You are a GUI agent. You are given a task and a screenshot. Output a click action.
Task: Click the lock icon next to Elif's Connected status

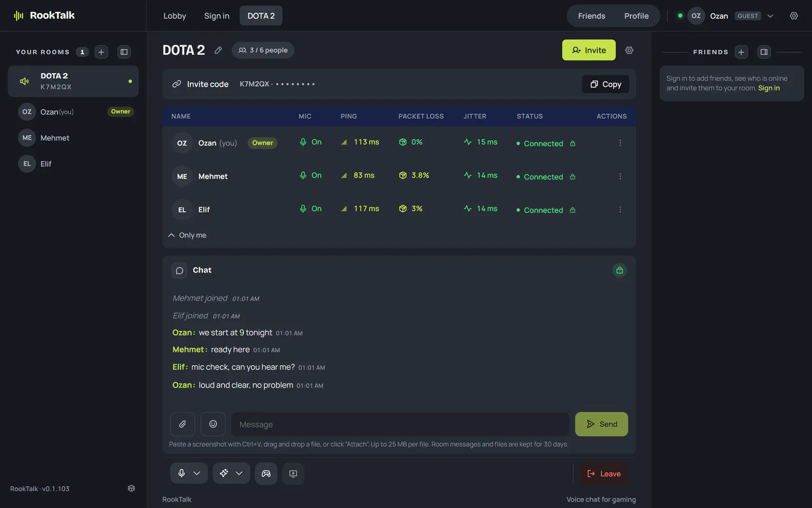point(572,210)
